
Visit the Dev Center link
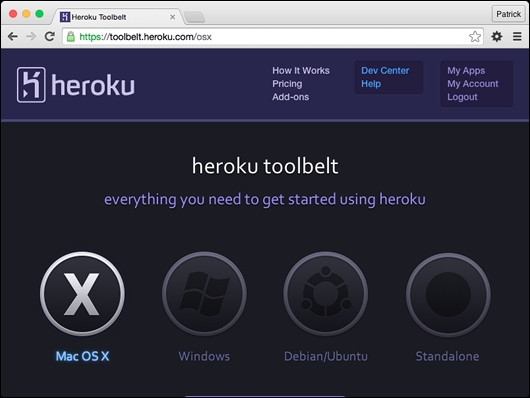coord(385,70)
